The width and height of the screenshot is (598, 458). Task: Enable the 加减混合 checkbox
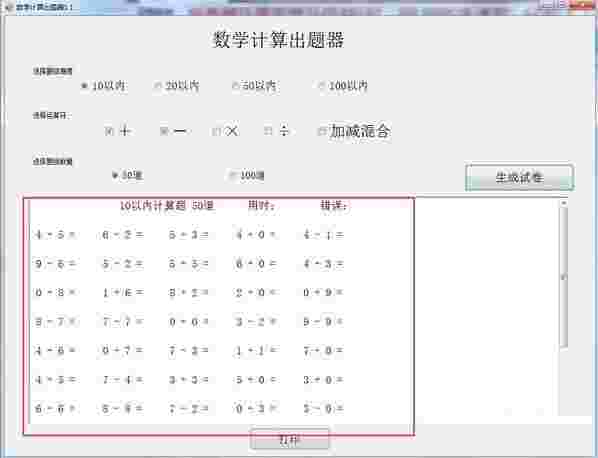click(x=354, y=131)
